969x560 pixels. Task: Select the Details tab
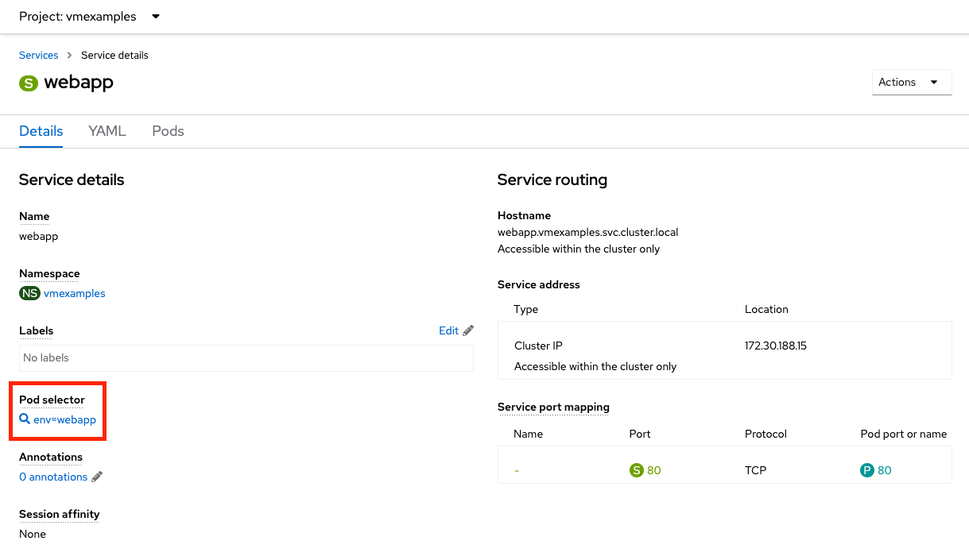point(41,130)
